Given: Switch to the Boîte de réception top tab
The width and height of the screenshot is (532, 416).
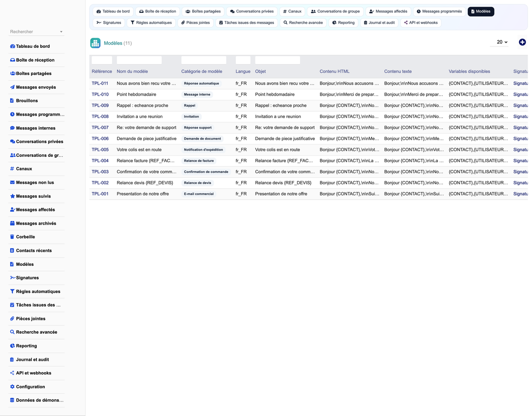Looking at the screenshot, I should click(157, 12).
